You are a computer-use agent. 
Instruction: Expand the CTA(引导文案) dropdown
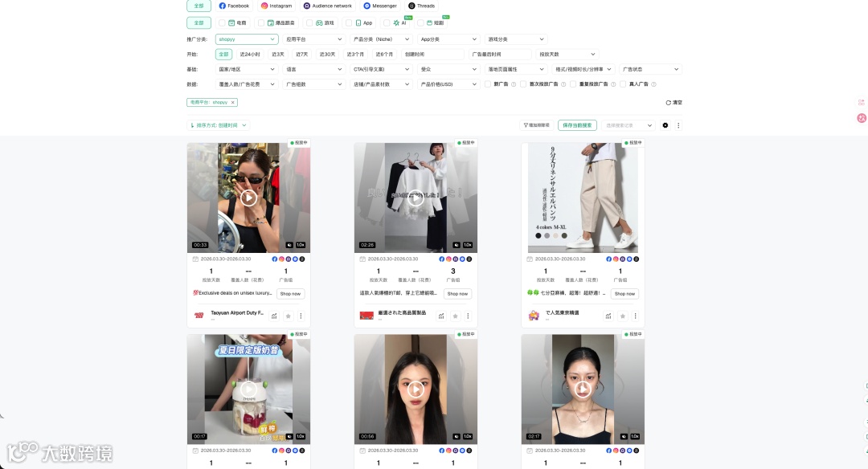pos(381,69)
